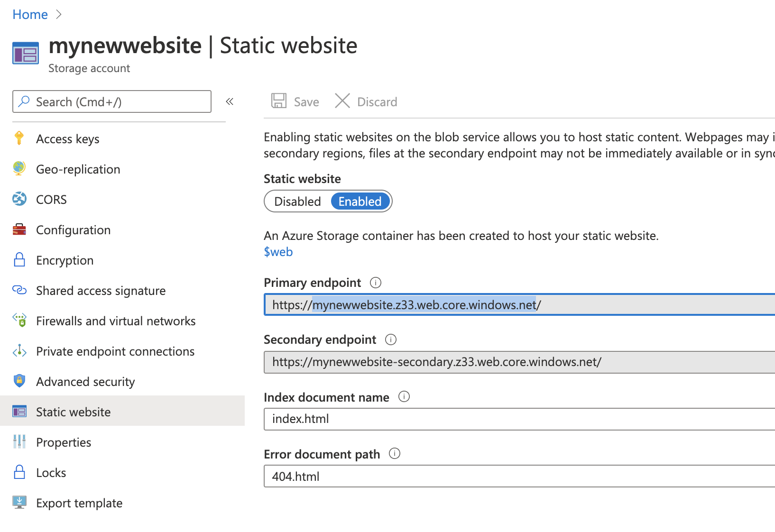Image resolution: width=775 pixels, height=532 pixels.
Task: Click the Secondary endpoint URL field
Action: 519,362
